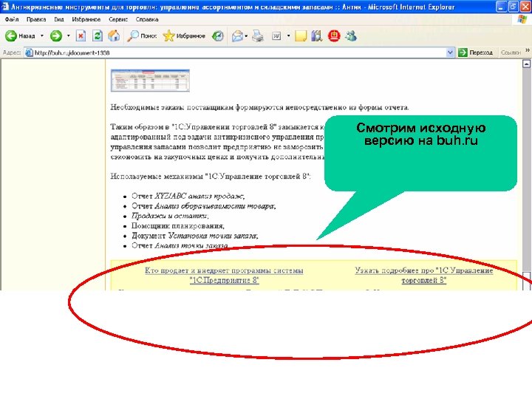Click the text Помощник планирования

coord(178,225)
